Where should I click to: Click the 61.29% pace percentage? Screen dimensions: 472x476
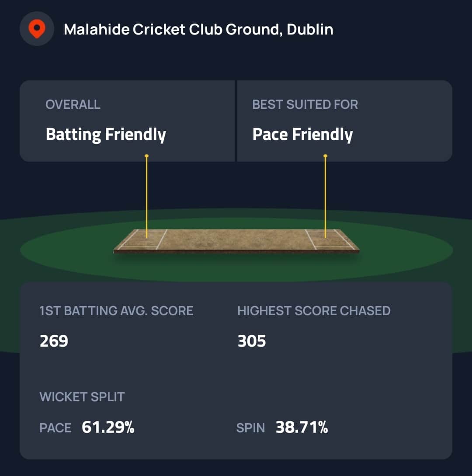point(108,427)
